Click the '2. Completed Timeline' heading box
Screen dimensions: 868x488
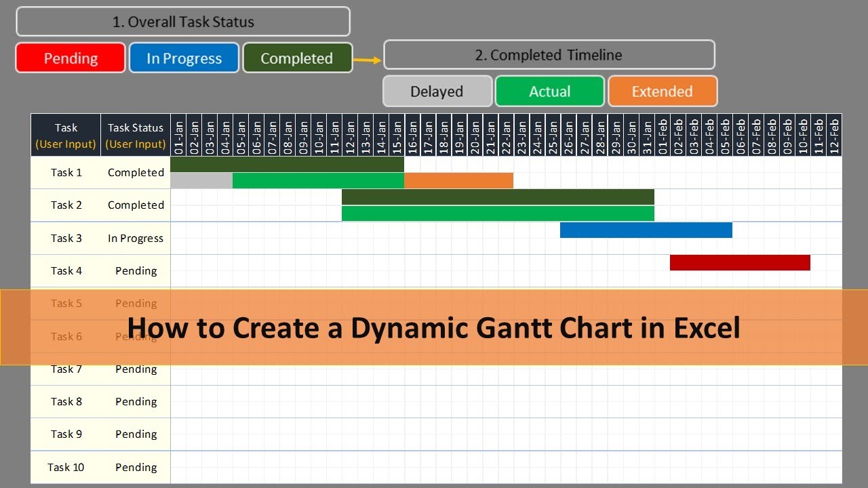click(549, 55)
